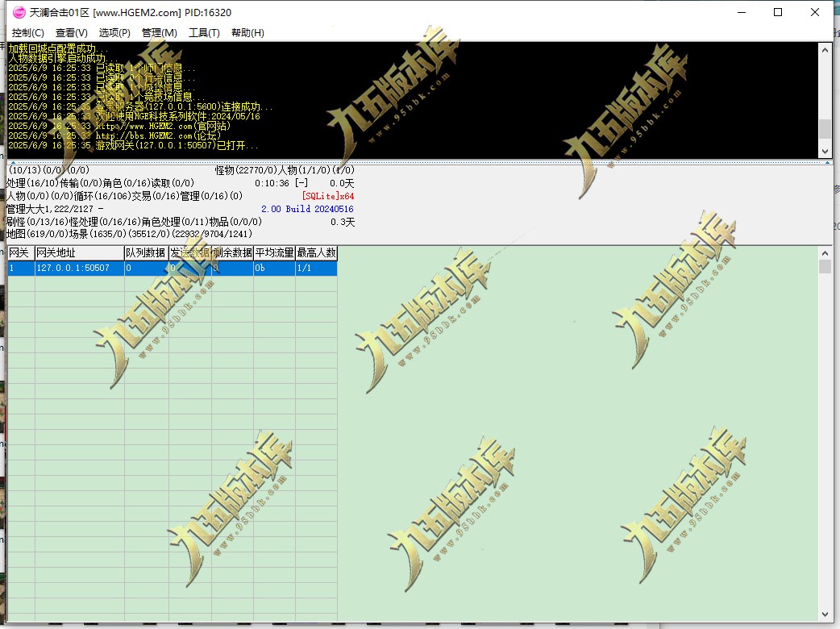The image size is (840, 629).
Task: Close the 天澜合击01区 window
Action: (x=815, y=12)
